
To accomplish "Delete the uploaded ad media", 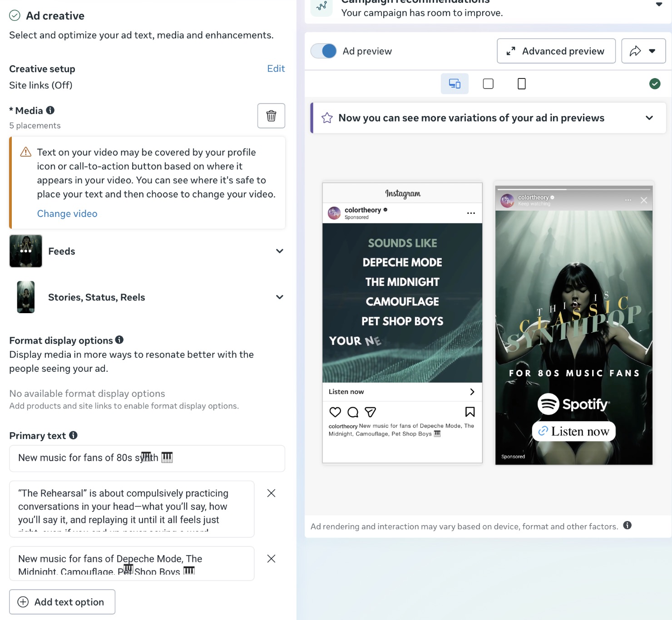I will click(x=271, y=116).
